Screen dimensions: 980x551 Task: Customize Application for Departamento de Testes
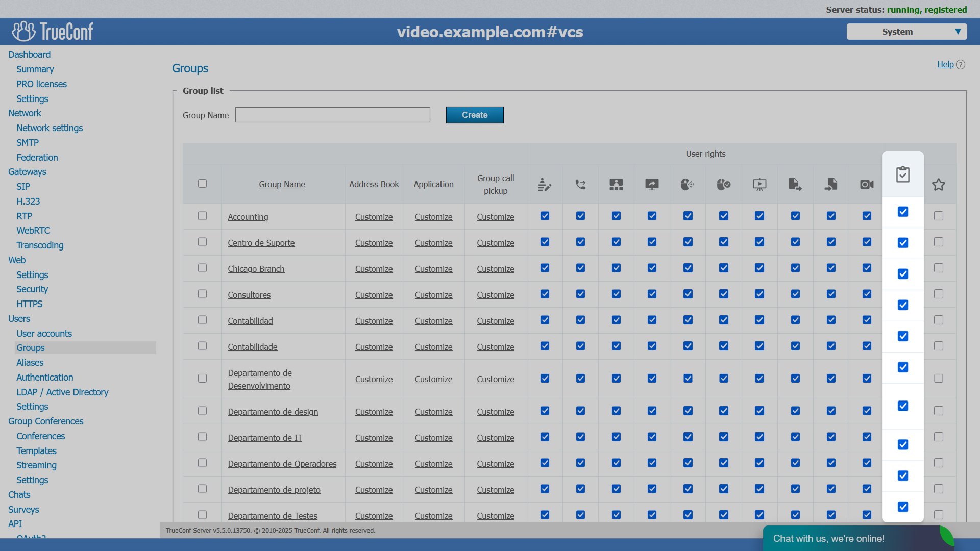pyautogui.click(x=433, y=516)
